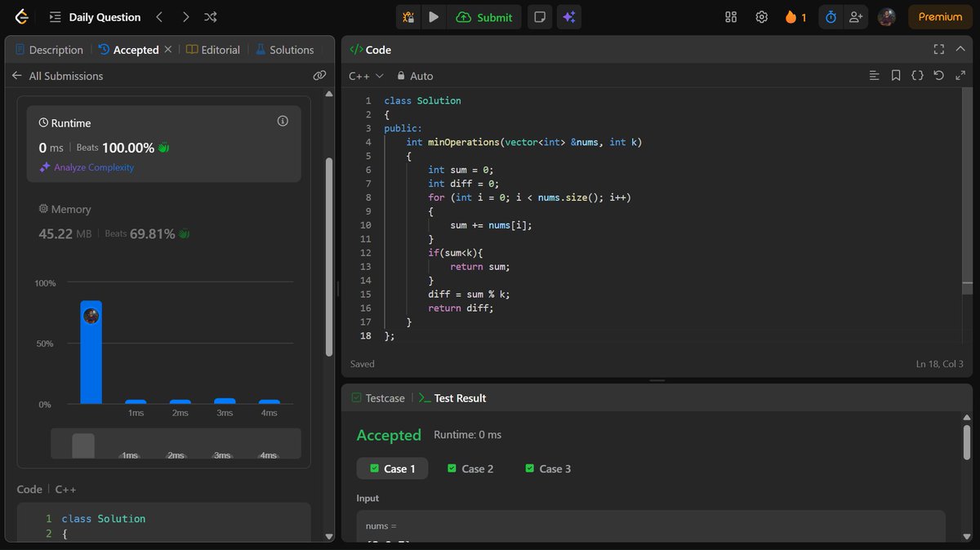Click the LeetCode logo icon
This screenshot has height=550, width=980.
click(x=20, y=17)
